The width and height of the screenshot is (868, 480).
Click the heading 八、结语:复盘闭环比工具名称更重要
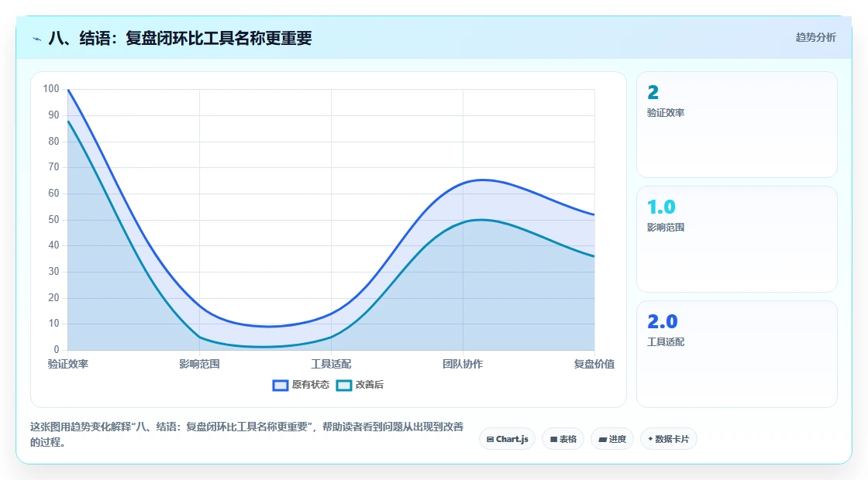click(x=180, y=38)
